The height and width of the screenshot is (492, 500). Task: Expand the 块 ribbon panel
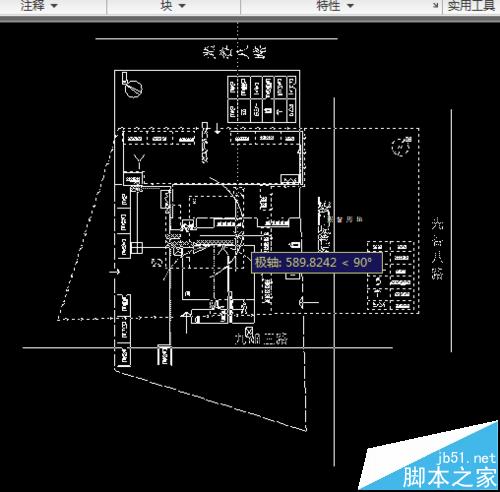pyautogui.click(x=173, y=6)
